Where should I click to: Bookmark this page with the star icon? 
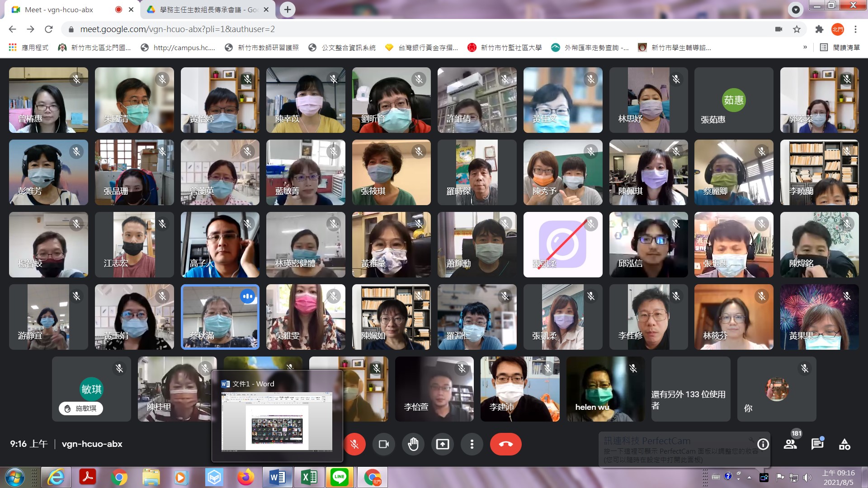point(797,29)
